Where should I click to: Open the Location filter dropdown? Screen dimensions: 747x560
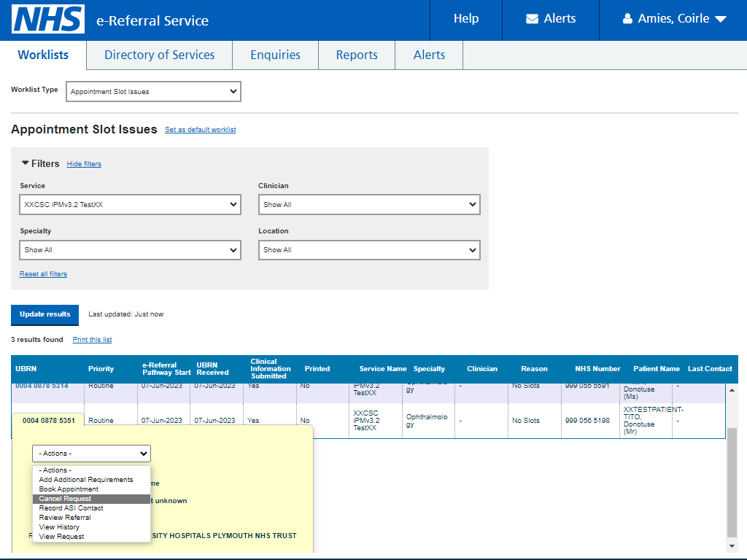pos(369,250)
